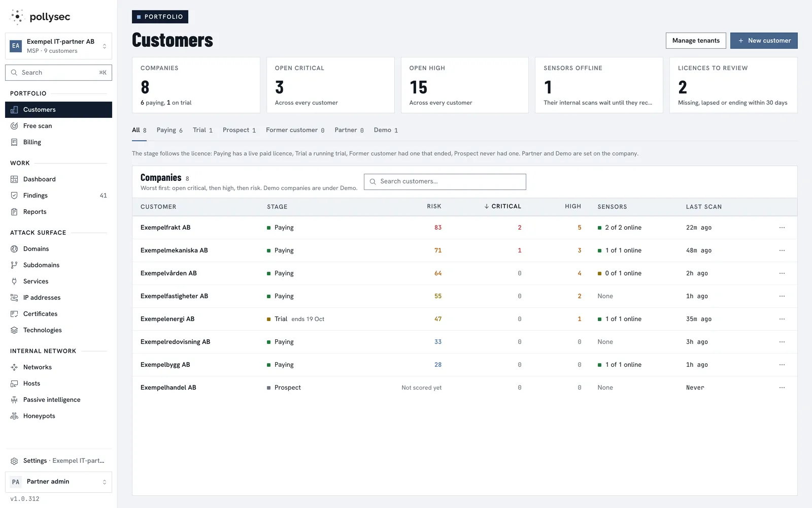812x508 pixels.
Task: Switch to the Paying tab
Action: tap(170, 131)
